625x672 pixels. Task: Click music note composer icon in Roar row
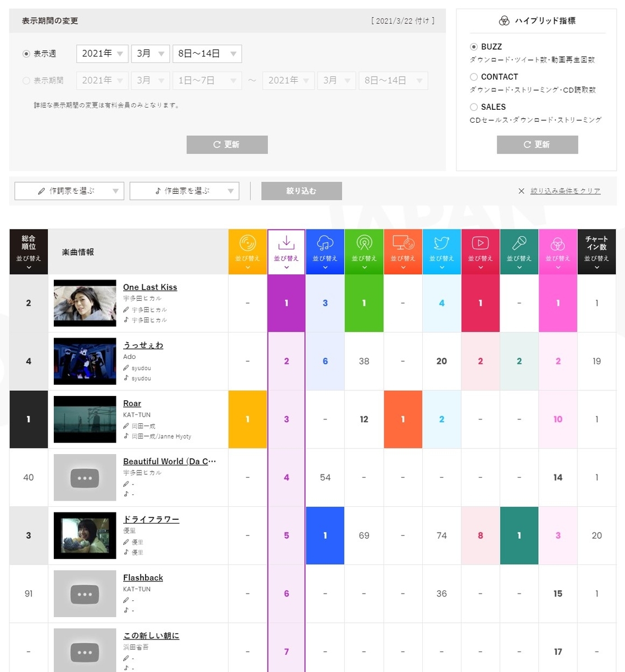tap(126, 436)
